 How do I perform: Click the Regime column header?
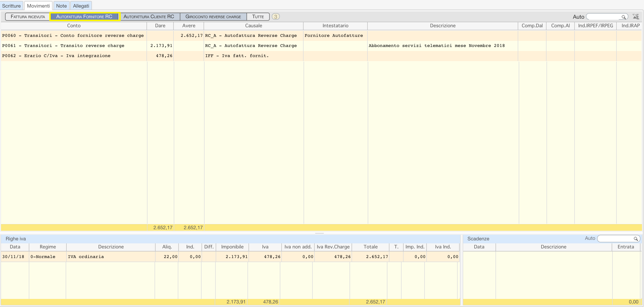pos(48,247)
